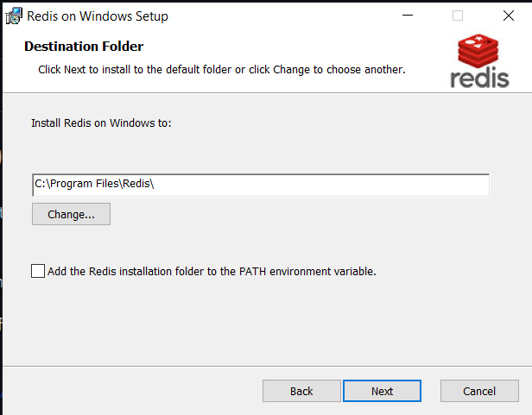Minimize the Redis Setup window
This screenshot has height=415, width=532.
pos(408,16)
